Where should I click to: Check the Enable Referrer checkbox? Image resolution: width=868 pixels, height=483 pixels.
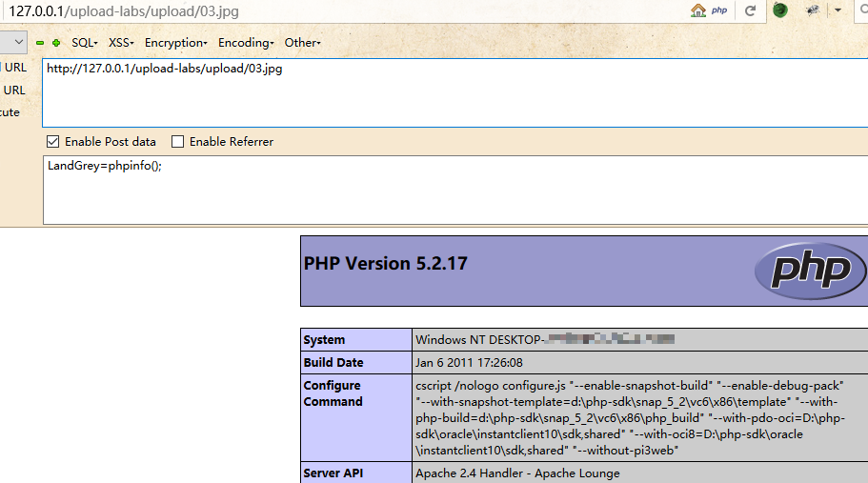(x=177, y=142)
